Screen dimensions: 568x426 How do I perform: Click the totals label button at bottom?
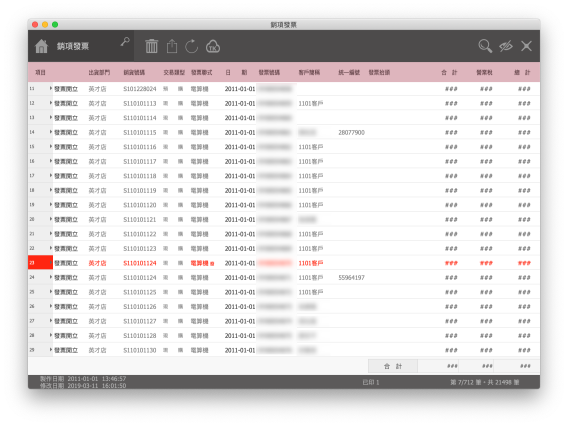click(x=393, y=366)
